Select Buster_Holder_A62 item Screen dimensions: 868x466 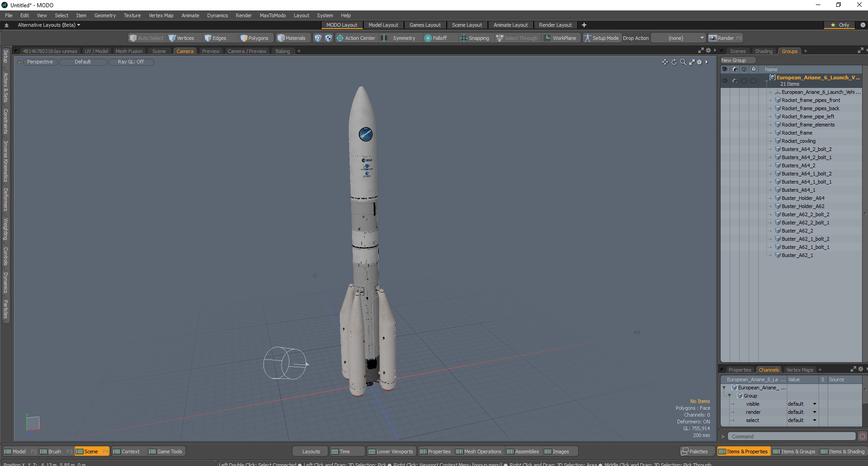point(803,206)
